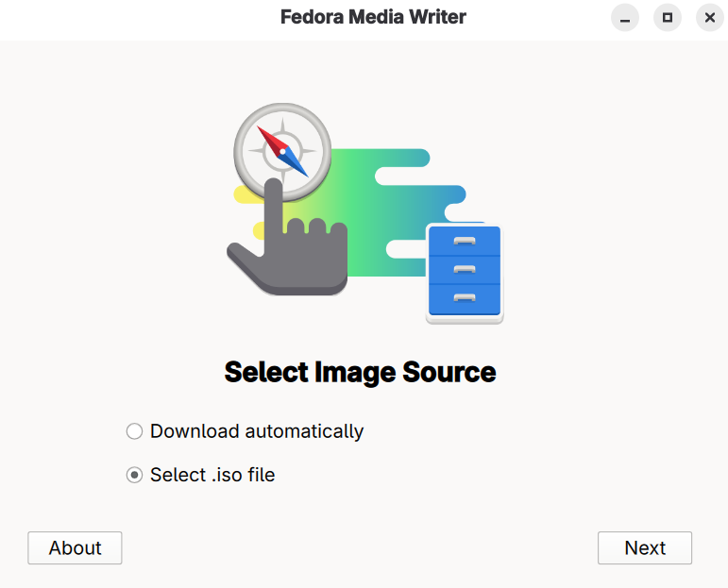Click the Fedora Media Writer title text
Viewport: 728px width, 588px height.
click(x=373, y=17)
